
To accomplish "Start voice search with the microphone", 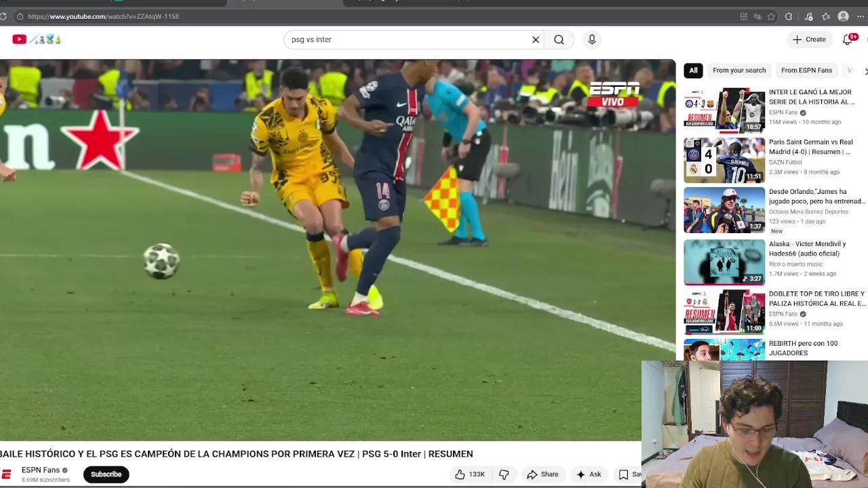I will click(x=592, y=39).
